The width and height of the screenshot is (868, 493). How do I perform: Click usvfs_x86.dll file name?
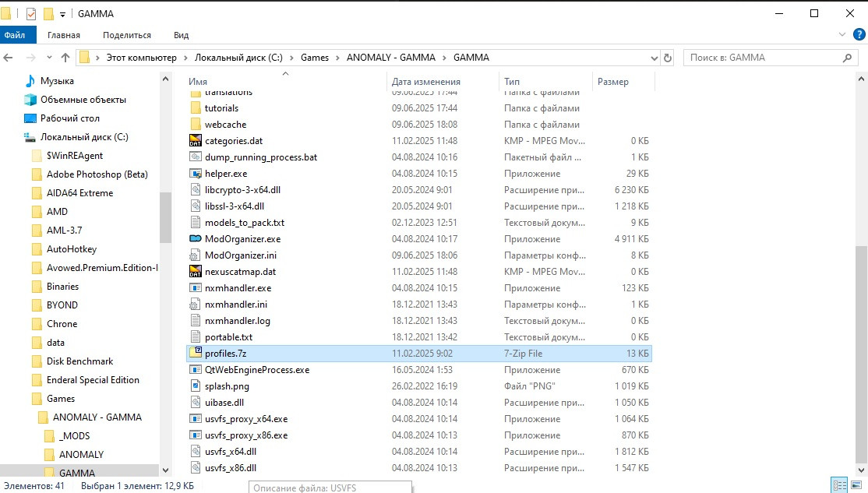point(231,468)
